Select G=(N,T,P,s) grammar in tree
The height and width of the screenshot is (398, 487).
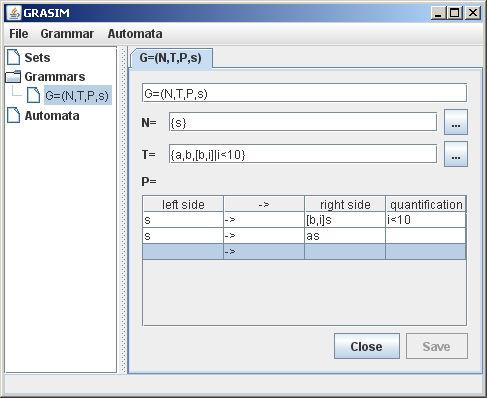(x=77, y=96)
